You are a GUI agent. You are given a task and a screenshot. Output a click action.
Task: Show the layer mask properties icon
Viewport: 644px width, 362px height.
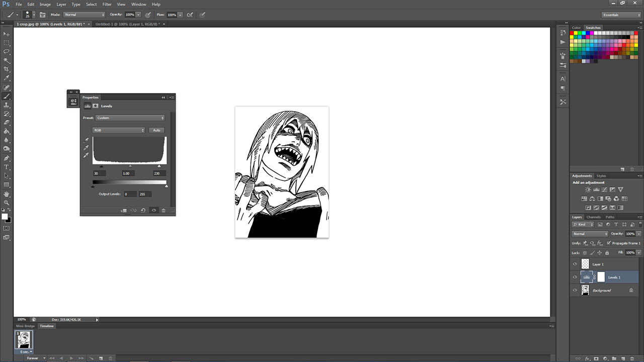tap(96, 106)
